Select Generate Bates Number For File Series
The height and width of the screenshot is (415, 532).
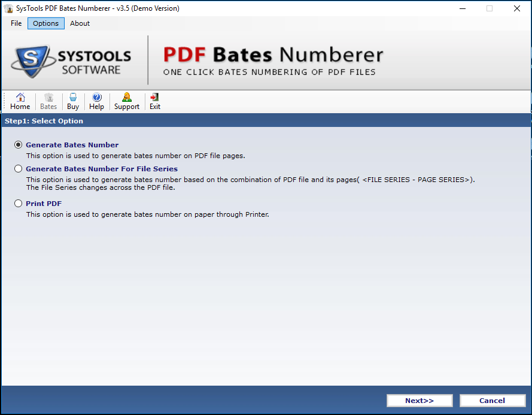(x=19, y=169)
